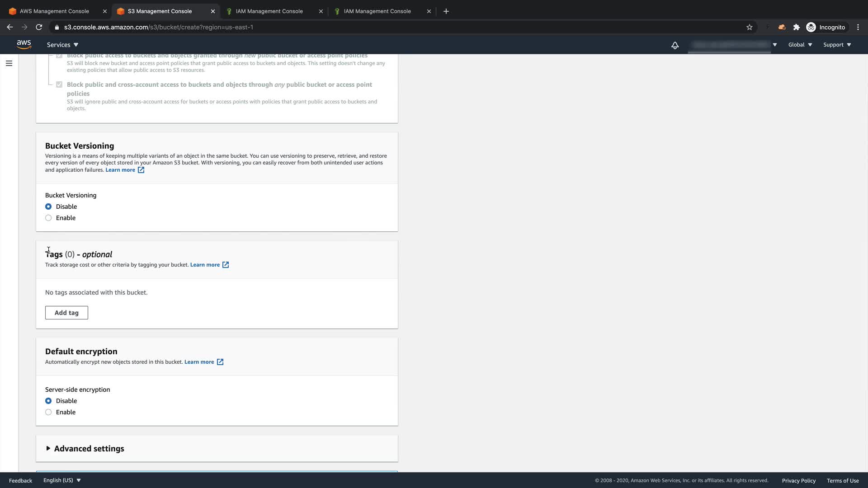Viewport: 868px width, 488px height.
Task: Click external link icon beside Tags Learn more
Action: [x=226, y=265]
